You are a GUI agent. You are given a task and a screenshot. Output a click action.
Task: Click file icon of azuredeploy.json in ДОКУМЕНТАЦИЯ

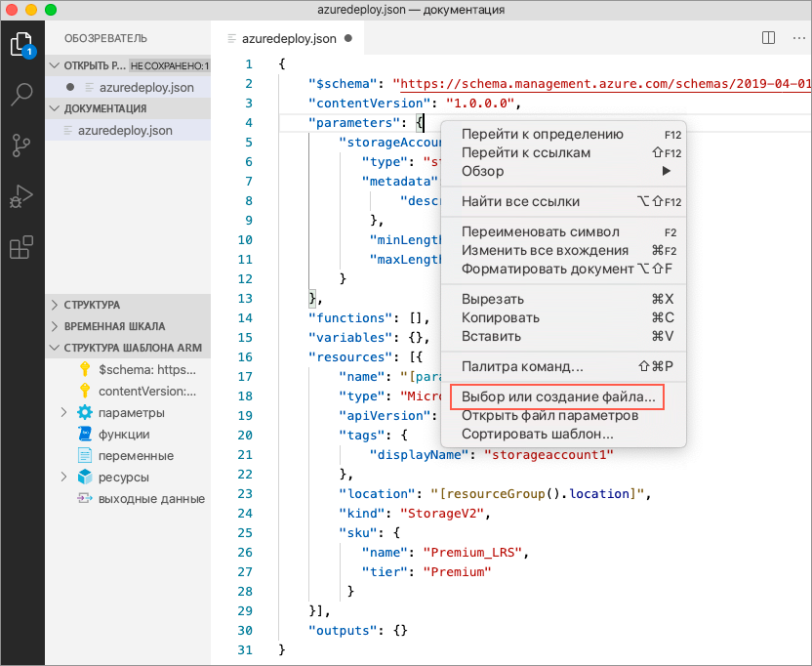[67, 131]
